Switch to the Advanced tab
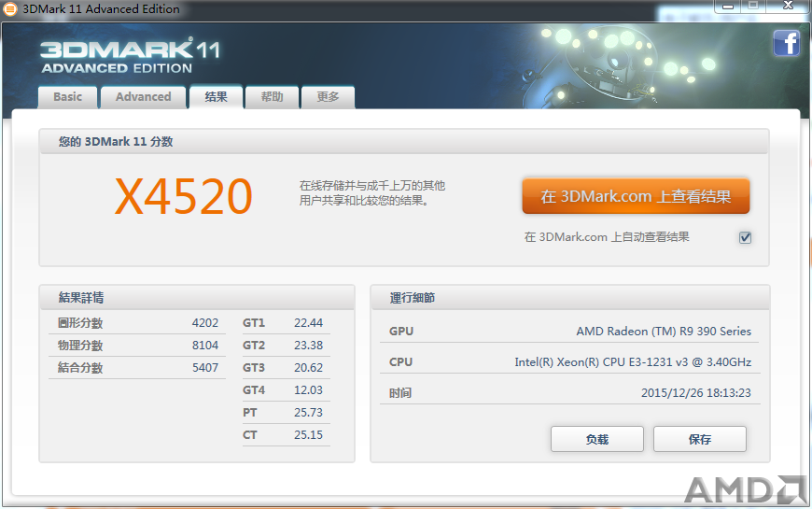 [x=144, y=97]
